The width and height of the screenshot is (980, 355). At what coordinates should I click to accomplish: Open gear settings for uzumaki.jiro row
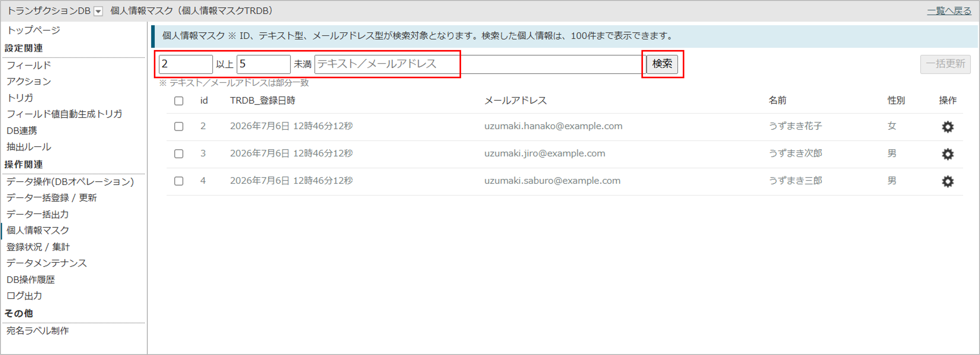(947, 154)
